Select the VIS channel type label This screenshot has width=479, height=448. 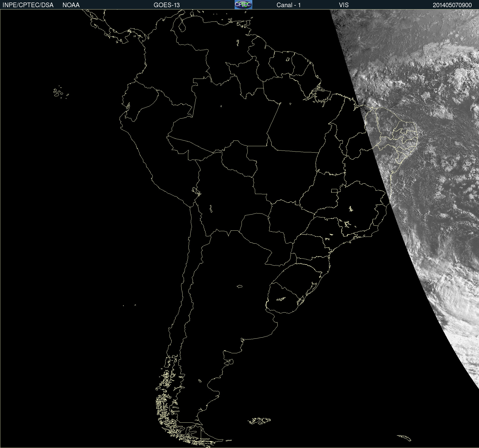coord(343,5)
